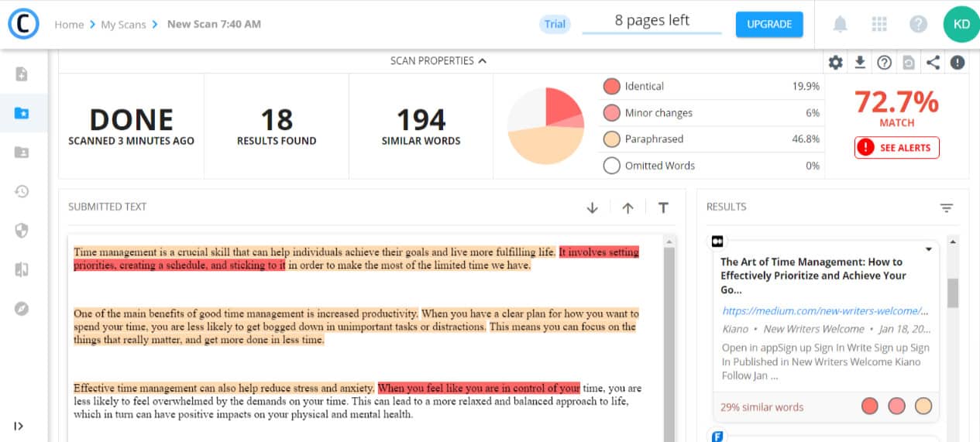Toggle Omitted Words highlight
This screenshot has width=980, height=442.
point(611,166)
